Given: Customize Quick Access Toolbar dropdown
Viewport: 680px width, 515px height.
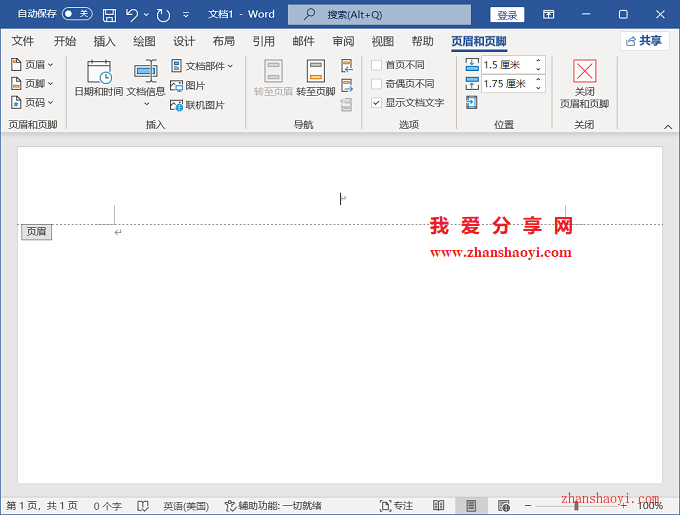Looking at the screenshot, I should [x=186, y=15].
